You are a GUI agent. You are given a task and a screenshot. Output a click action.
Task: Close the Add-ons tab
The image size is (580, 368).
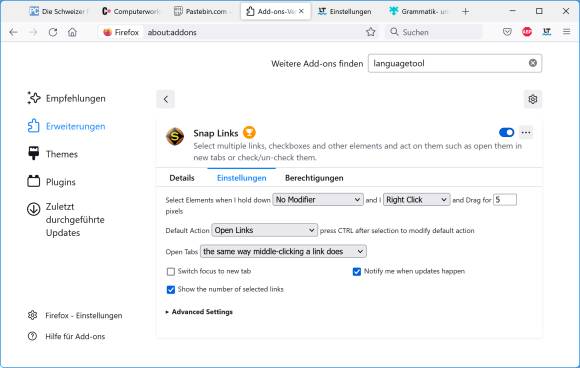(301, 11)
